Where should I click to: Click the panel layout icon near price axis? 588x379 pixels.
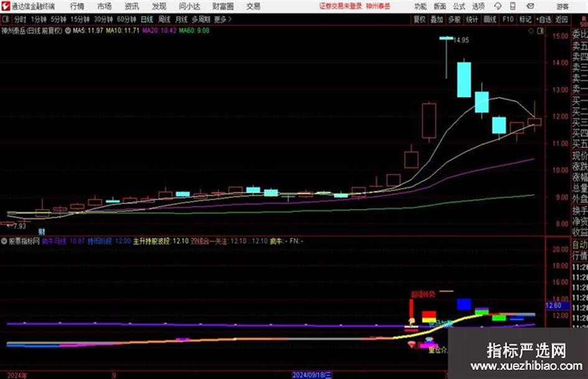pos(540,31)
